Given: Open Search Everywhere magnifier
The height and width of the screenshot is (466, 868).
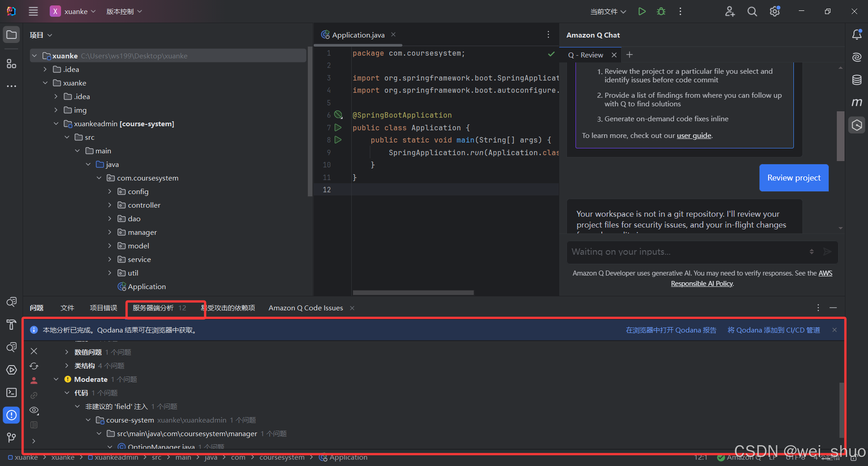Looking at the screenshot, I should point(752,11).
